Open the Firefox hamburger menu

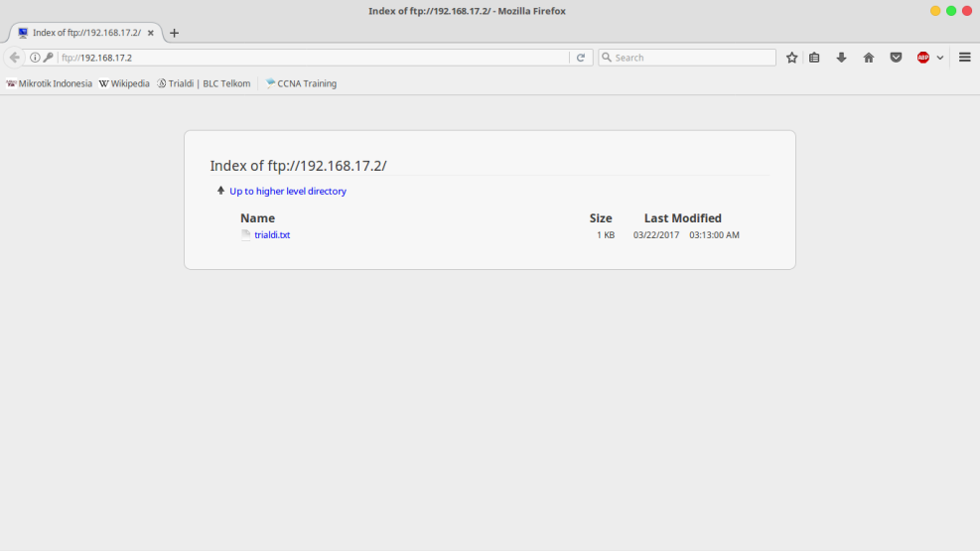click(965, 58)
